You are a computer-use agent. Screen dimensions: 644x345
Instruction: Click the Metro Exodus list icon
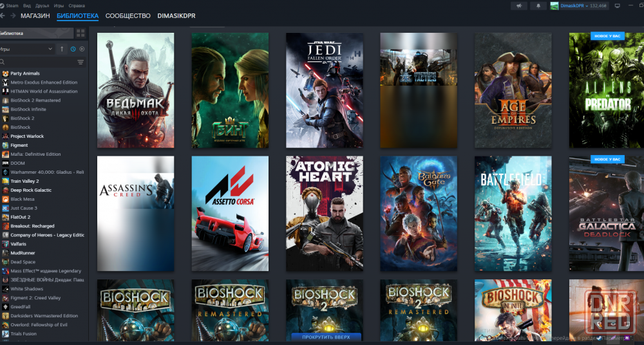[5, 82]
